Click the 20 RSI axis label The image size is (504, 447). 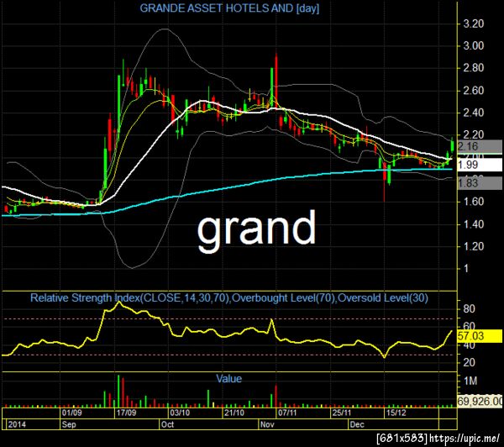(x=469, y=363)
